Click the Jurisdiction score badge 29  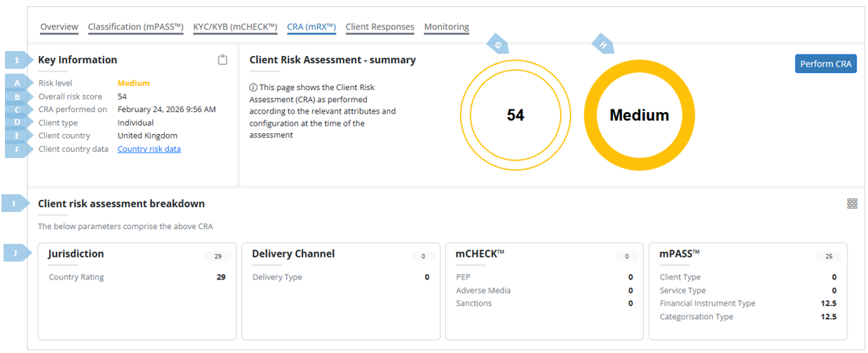218,256
